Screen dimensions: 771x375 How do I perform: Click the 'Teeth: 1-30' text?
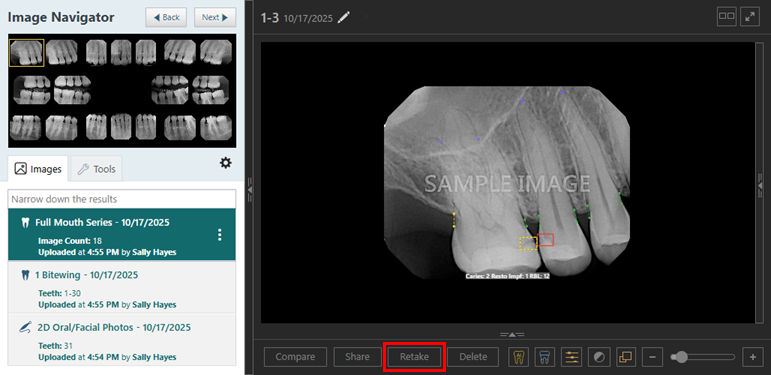pyautogui.click(x=60, y=293)
